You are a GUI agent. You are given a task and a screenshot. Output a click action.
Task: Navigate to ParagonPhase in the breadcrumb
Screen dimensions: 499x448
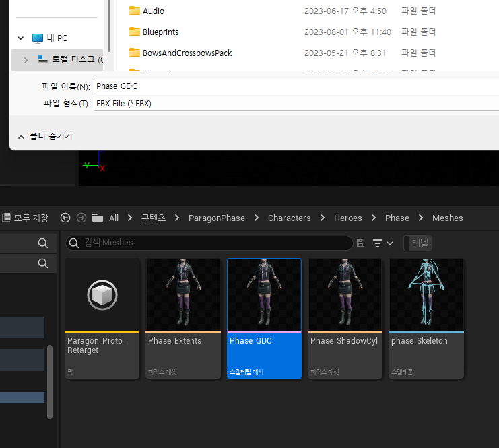point(216,218)
